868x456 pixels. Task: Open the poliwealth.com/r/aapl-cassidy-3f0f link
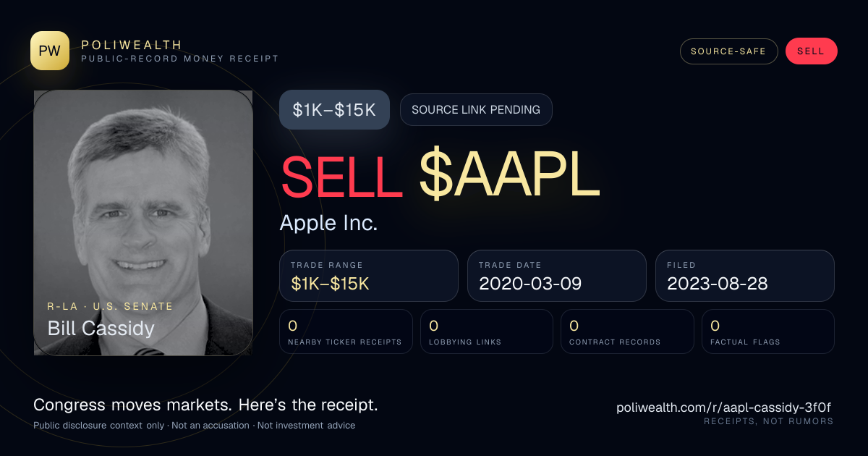pos(725,408)
